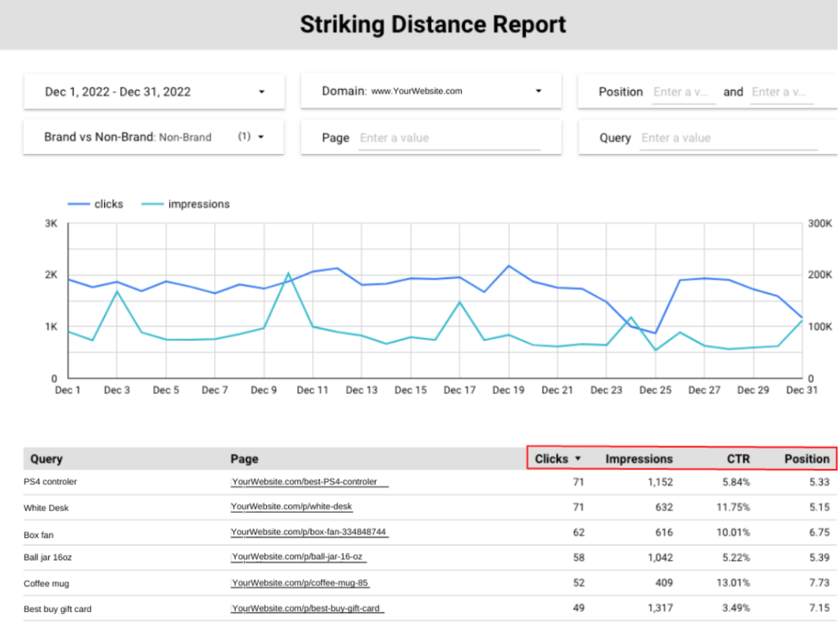The image size is (840, 628).
Task: Open the ball-jar-16-oz page link
Action: [x=299, y=558]
